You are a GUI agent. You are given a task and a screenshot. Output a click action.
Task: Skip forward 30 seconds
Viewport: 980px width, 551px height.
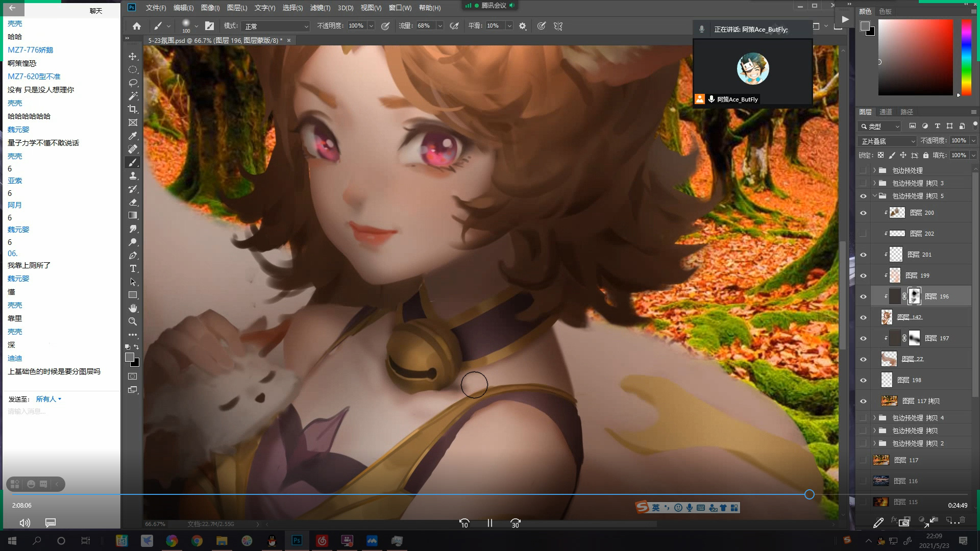point(516,523)
